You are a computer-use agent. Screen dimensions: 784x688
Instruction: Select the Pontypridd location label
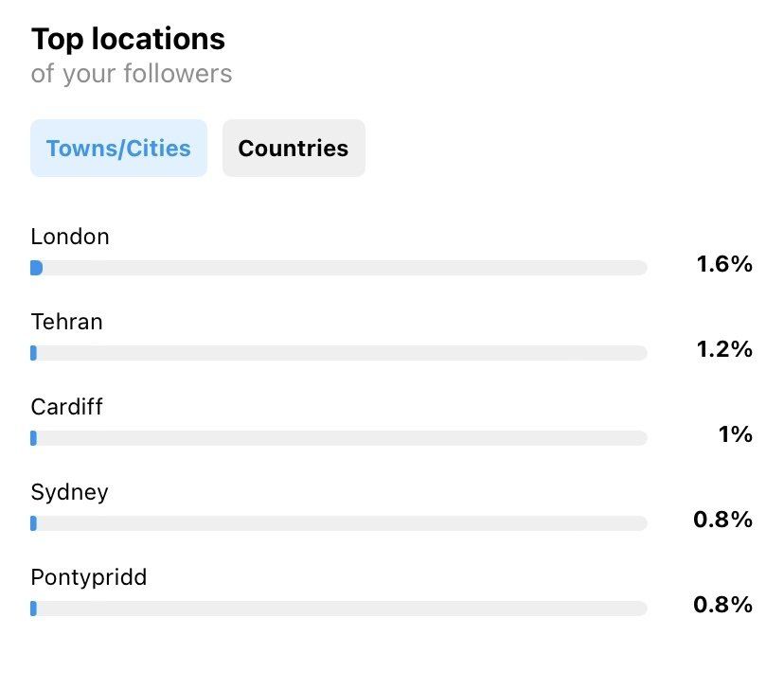tap(88, 577)
